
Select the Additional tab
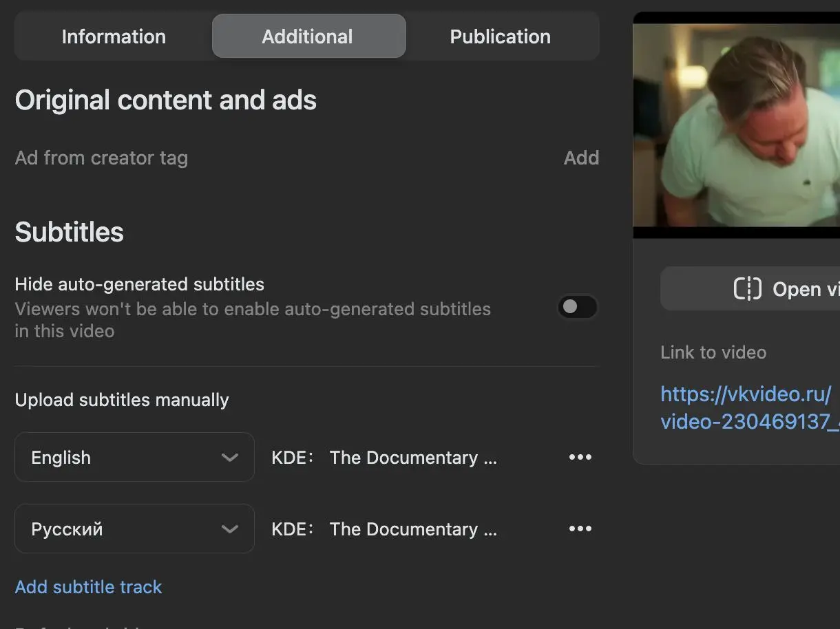308,36
